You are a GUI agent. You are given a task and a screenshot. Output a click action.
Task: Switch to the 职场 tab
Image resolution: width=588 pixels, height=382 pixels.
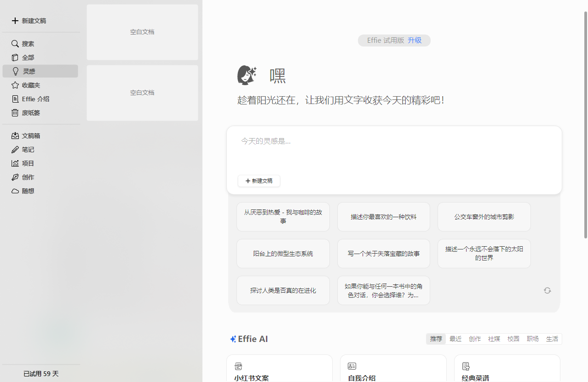[532, 339]
